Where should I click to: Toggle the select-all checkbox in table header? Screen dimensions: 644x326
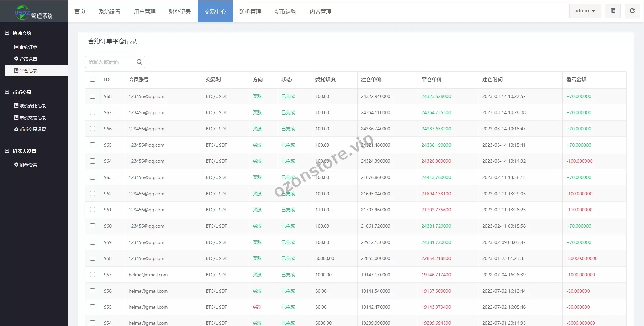click(x=92, y=79)
